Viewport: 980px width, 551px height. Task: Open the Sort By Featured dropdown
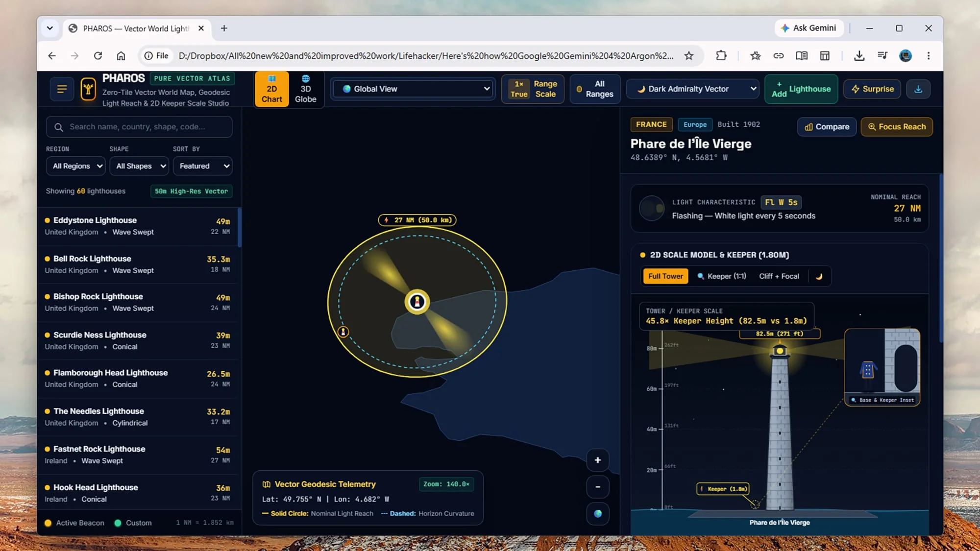[202, 166]
